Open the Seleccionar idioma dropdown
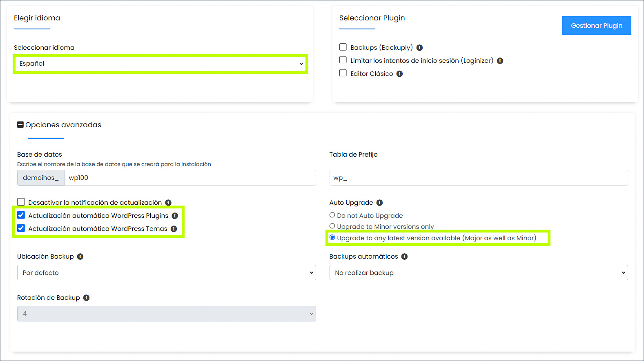Viewport: 644px width, 361px height. [x=160, y=64]
